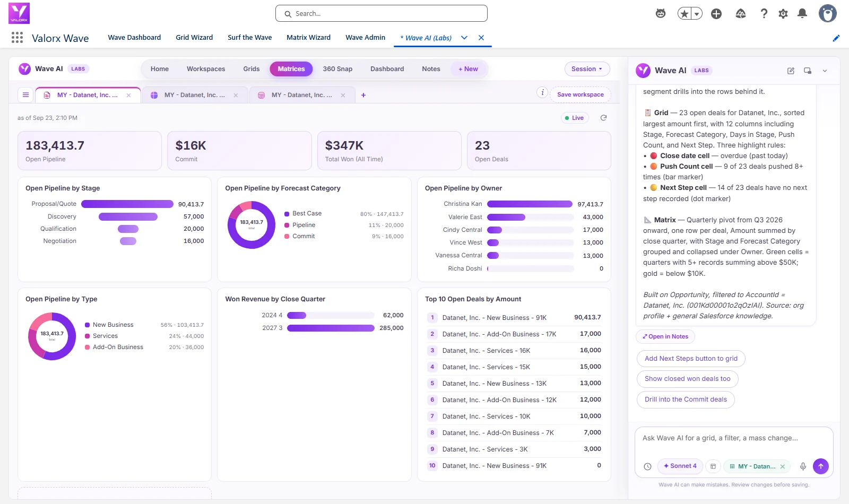Add a new workspace tab with plus
849x504 pixels.
pos(363,95)
